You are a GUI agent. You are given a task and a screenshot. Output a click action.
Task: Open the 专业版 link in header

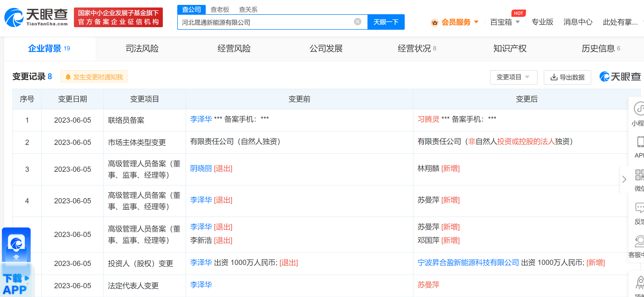pos(542,22)
